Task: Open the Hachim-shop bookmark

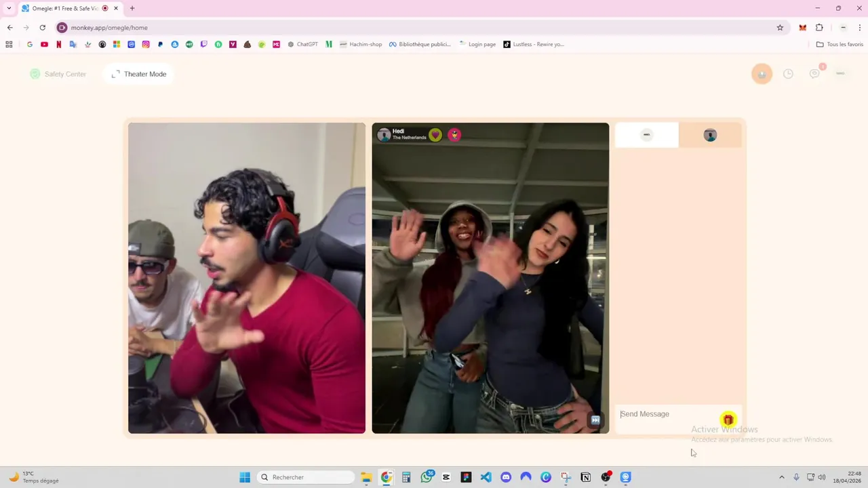Action: [x=361, y=44]
